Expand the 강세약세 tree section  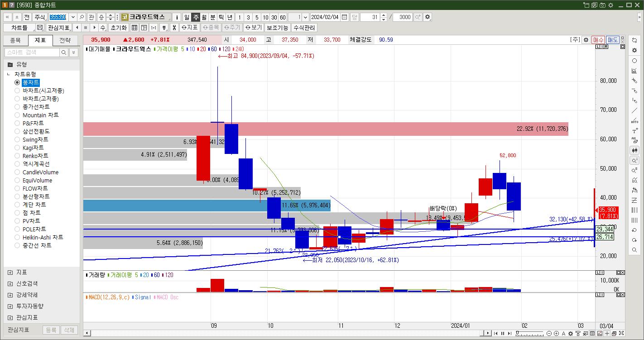[x=10, y=295]
